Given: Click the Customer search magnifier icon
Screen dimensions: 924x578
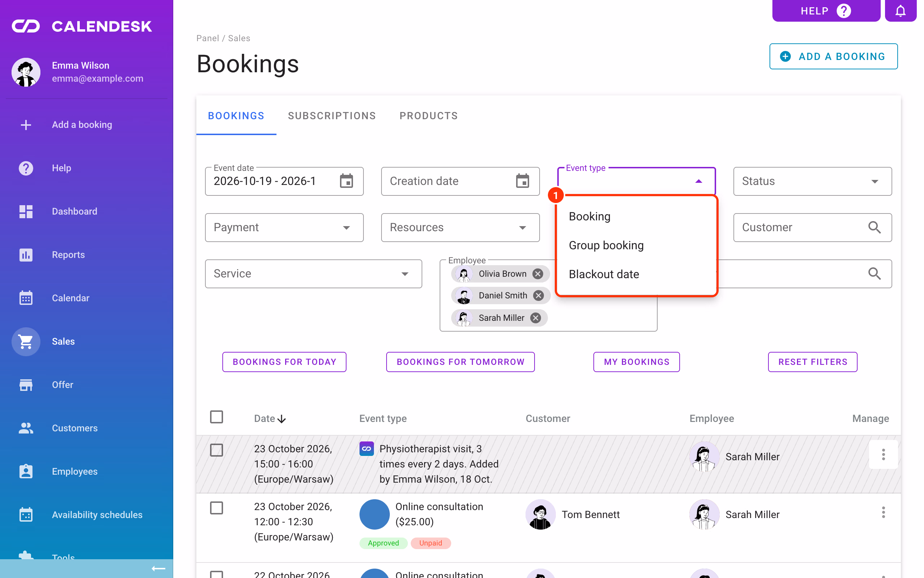Looking at the screenshot, I should coord(874,228).
